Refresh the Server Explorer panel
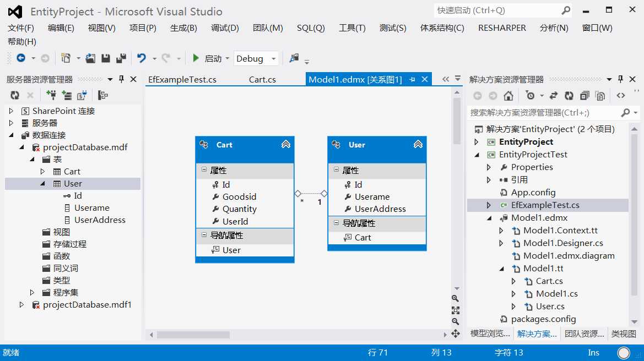The height and width of the screenshot is (361, 644). (15, 95)
